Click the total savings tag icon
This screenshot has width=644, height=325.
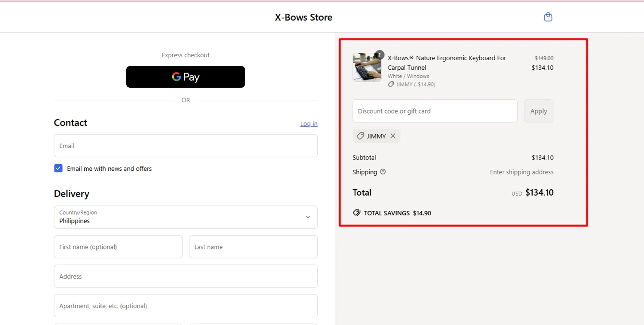(356, 213)
